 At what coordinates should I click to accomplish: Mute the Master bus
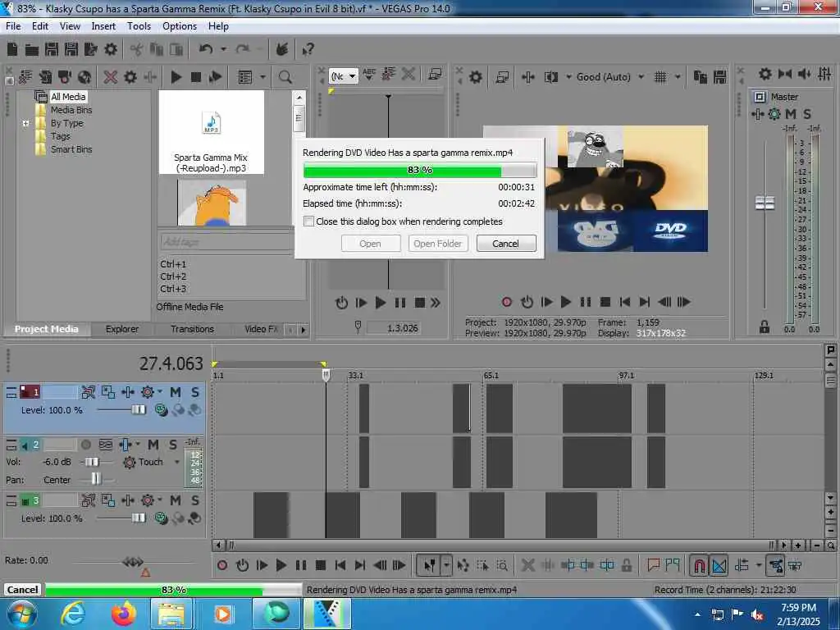791,114
